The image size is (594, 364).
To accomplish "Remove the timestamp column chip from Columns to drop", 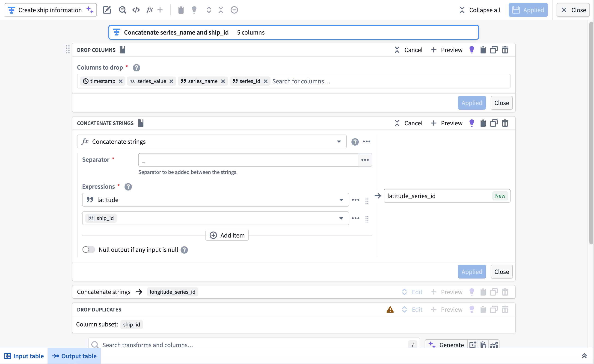I will coord(121,81).
